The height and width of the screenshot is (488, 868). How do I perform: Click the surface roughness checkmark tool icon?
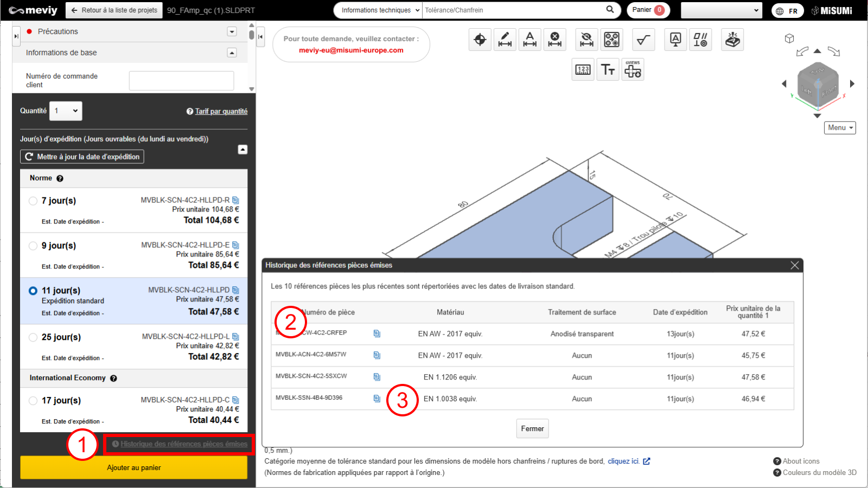[x=643, y=40]
